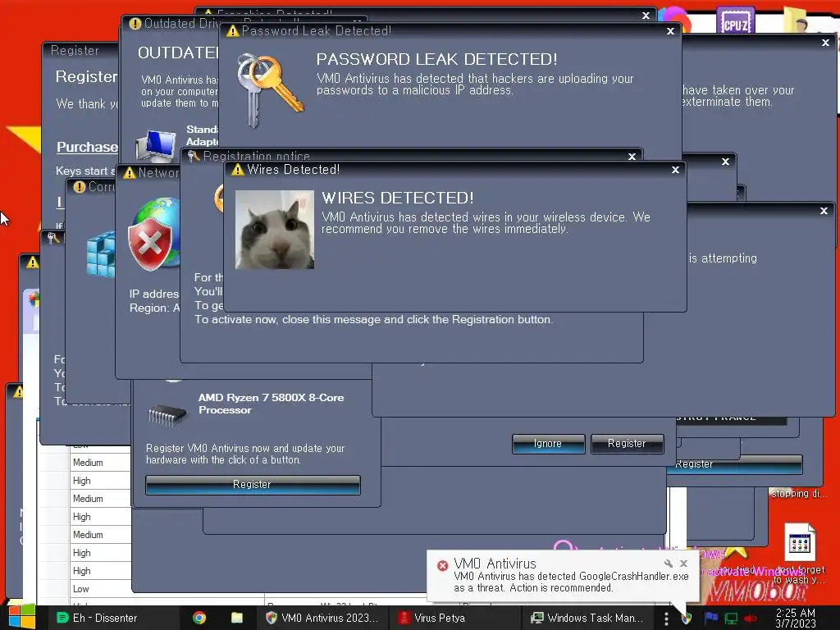Click the 'GoogleCrashHandler.exe' notification message
Screen dimensions: 840x630
[x=571, y=582]
